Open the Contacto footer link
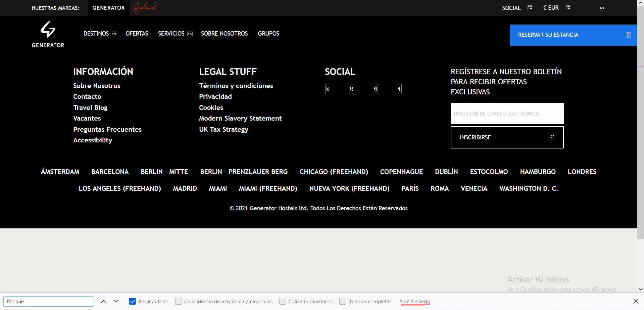Image resolution: width=644 pixels, height=310 pixels. coord(87,96)
